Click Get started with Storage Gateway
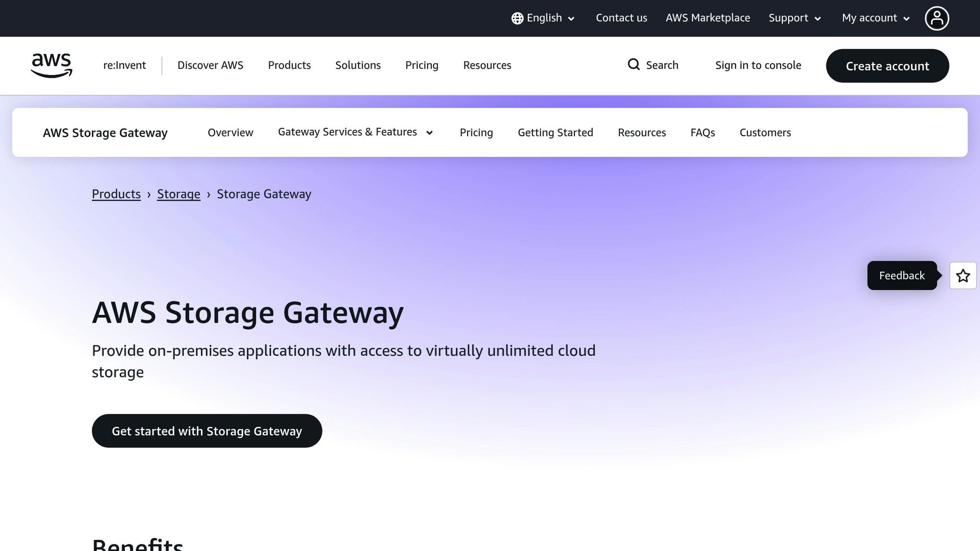The height and width of the screenshot is (551, 980). pyautogui.click(x=207, y=430)
